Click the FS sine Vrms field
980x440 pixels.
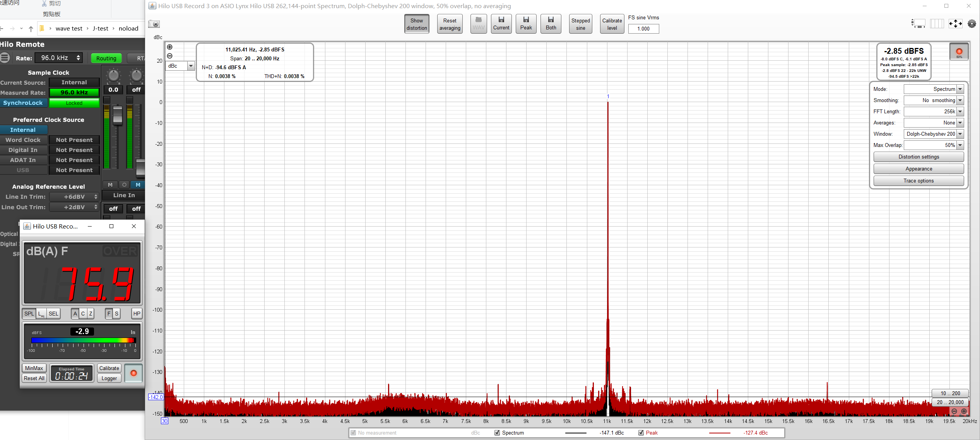coord(643,29)
